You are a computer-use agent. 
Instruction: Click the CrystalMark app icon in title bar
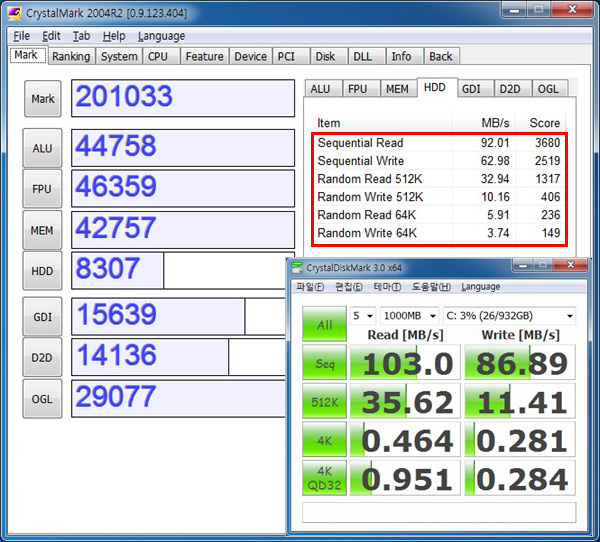click(x=15, y=13)
